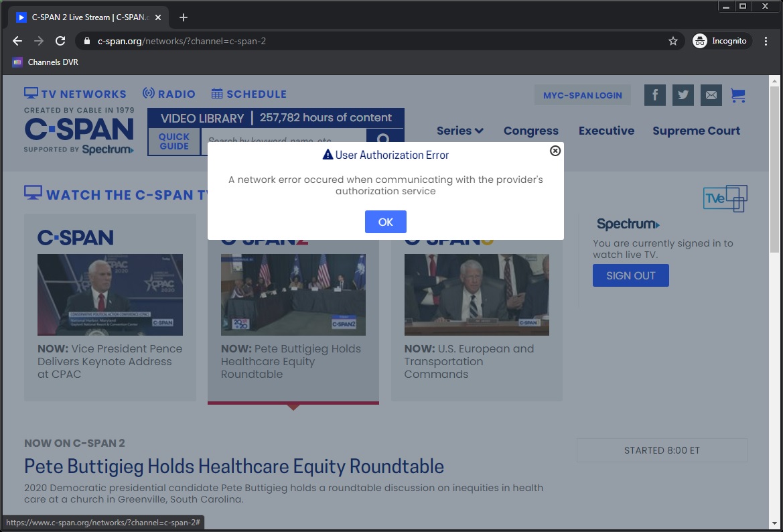This screenshot has width=783, height=532.
Task: Select the C-SPAN CPAC video thumbnail
Action: pos(110,294)
